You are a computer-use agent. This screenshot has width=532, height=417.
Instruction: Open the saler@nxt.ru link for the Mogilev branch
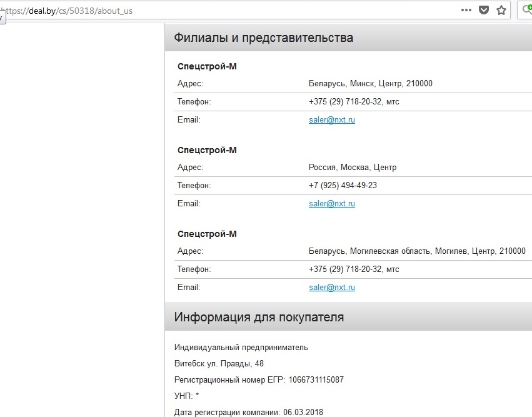point(331,288)
